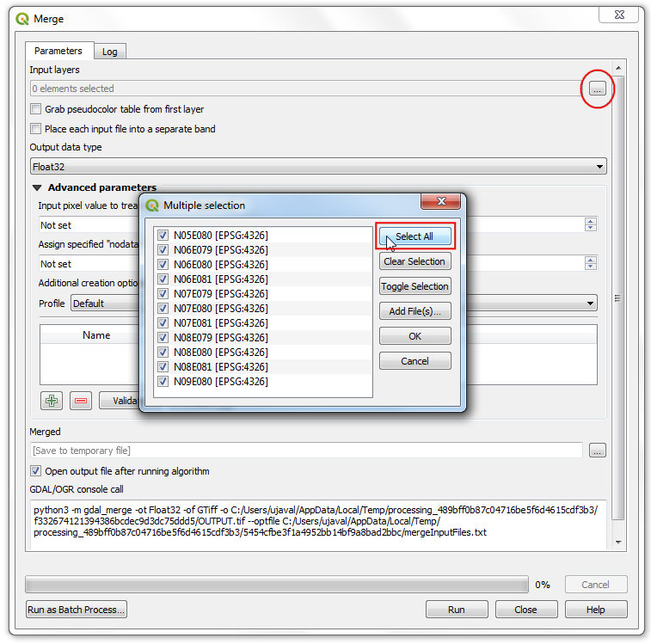The width and height of the screenshot is (651, 644).
Task: Click the Merged output file path field
Action: click(x=306, y=451)
